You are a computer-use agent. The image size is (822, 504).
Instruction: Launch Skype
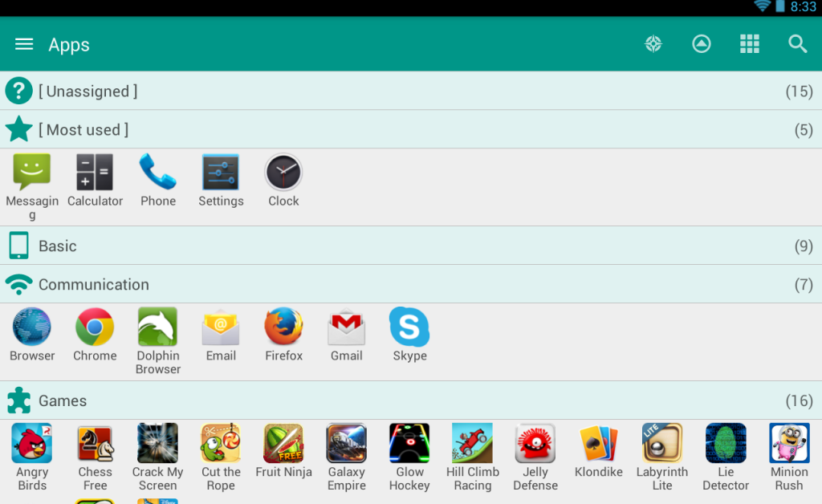click(x=409, y=335)
